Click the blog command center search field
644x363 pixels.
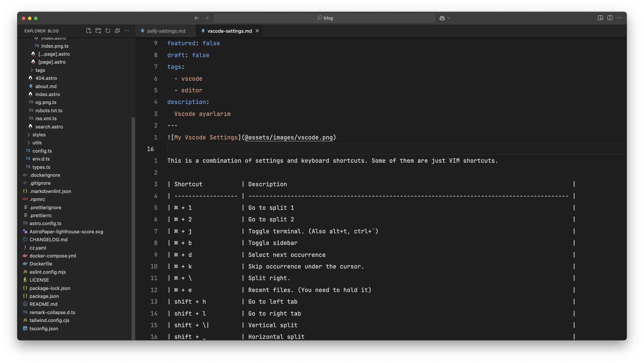pos(324,18)
